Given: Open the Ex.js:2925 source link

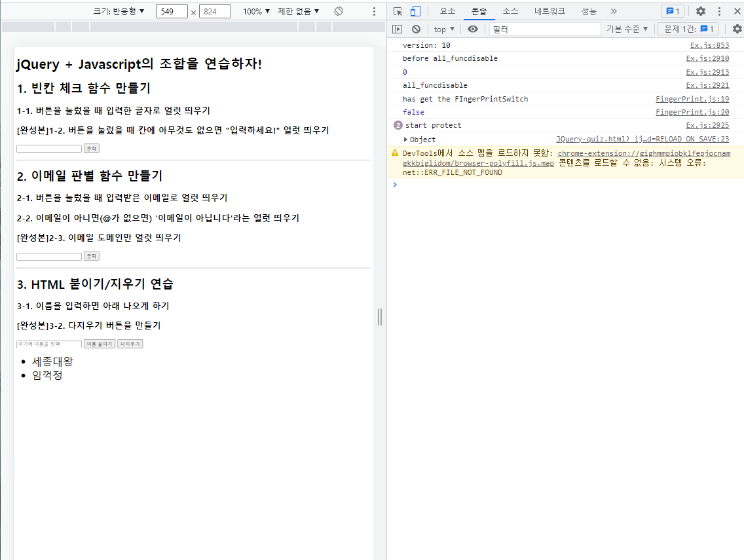Looking at the screenshot, I should [707, 125].
